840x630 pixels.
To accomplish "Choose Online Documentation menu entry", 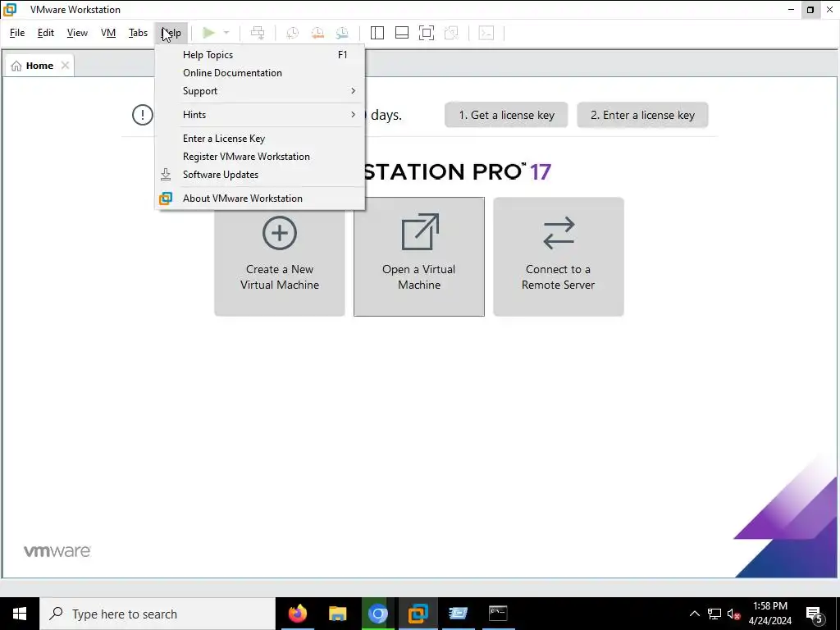I will (260, 73).
